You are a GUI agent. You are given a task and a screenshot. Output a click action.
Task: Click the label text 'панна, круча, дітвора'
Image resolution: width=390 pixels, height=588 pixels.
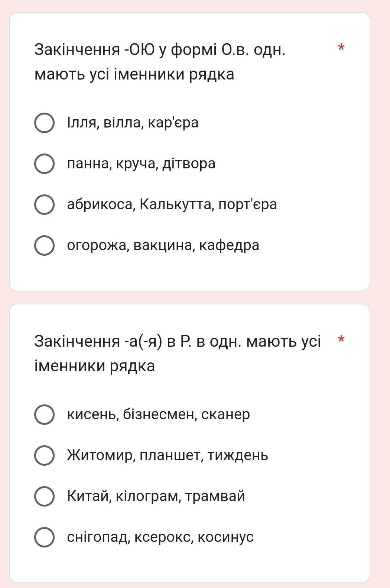pyautogui.click(x=141, y=164)
